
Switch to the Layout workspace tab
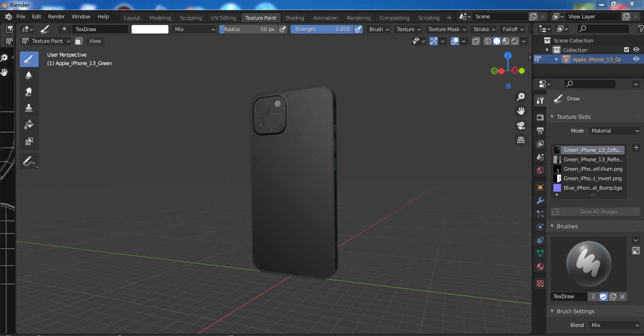132,18
